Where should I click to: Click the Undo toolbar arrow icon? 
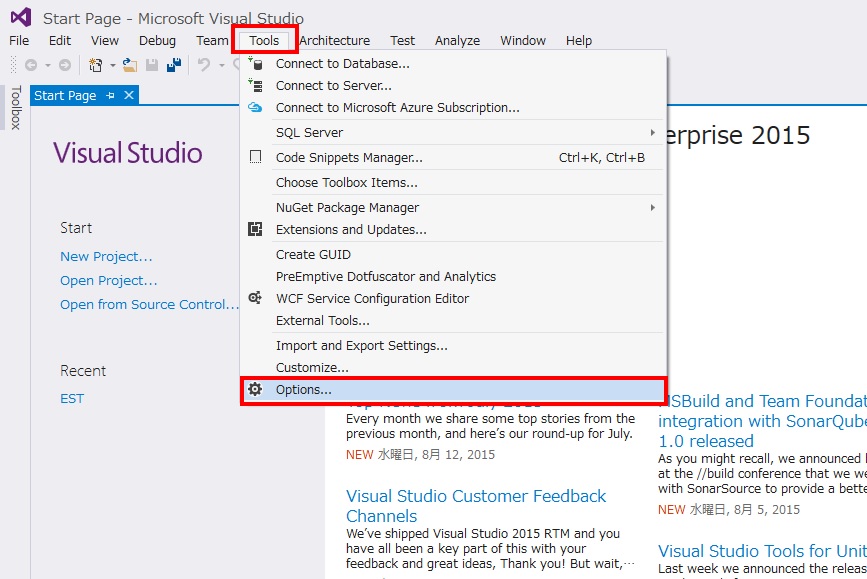(x=204, y=65)
